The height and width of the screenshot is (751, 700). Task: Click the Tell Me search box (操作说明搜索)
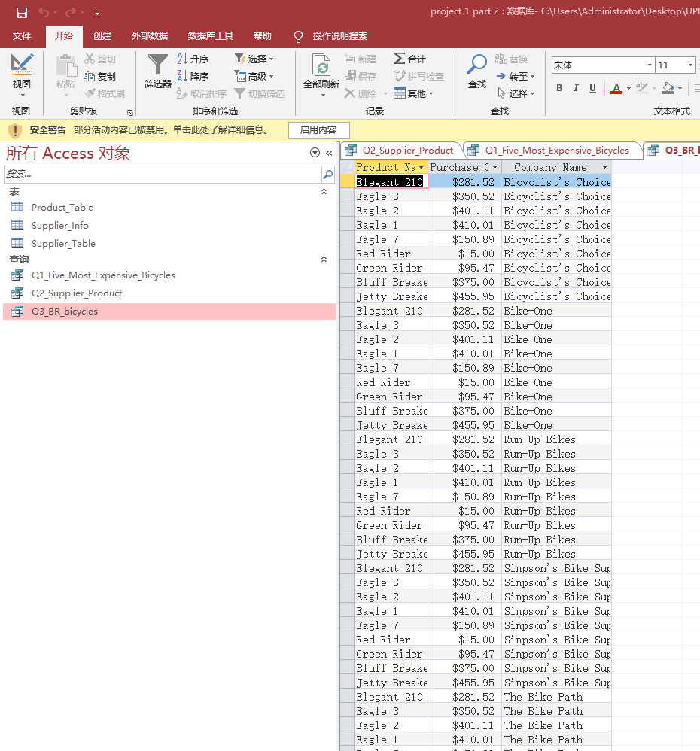(339, 36)
